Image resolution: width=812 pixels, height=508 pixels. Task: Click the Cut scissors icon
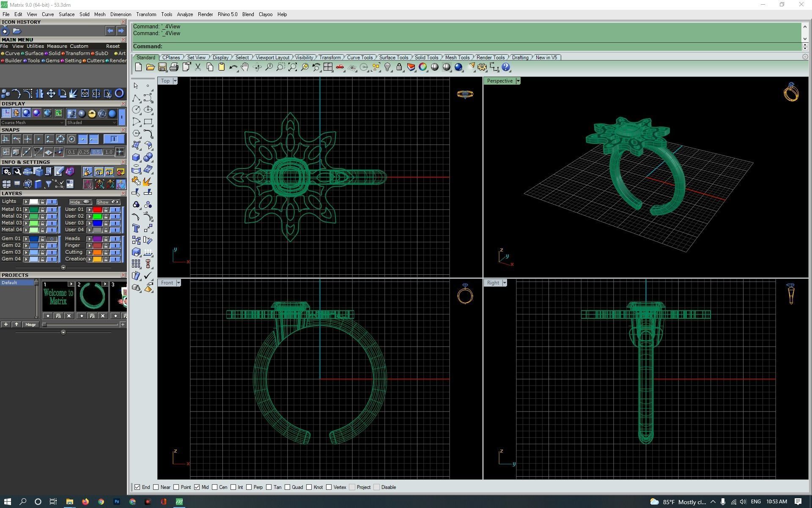[x=198, y=67]
